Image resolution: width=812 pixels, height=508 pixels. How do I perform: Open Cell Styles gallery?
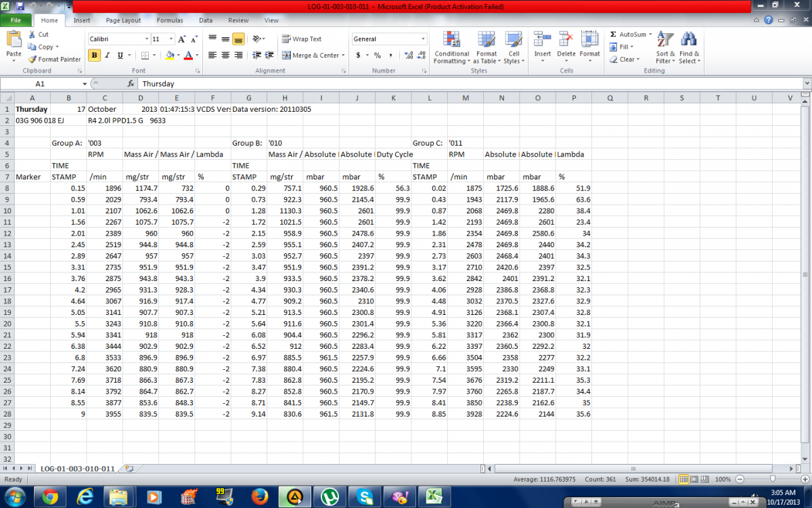tap(514, 47)
